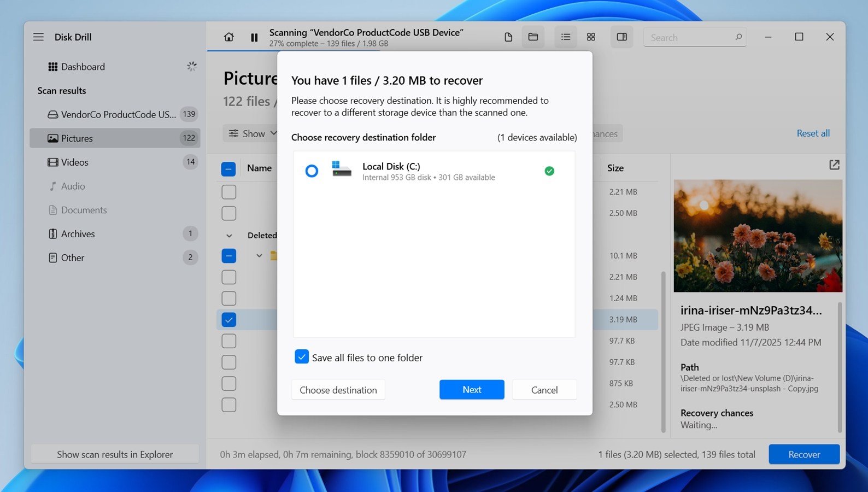Collapse the Deleted group chevron

229,236
